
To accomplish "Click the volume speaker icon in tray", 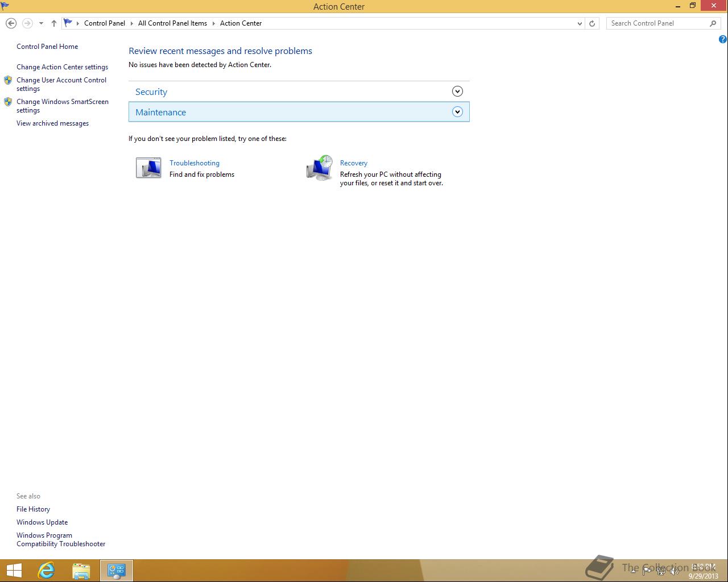I will [674, 571].
